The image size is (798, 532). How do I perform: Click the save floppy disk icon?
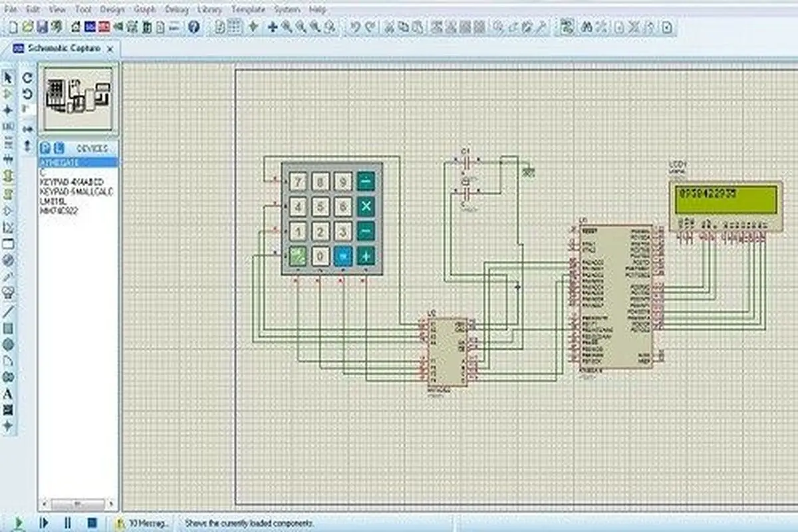pyautogui.click(x=42, y=27)
